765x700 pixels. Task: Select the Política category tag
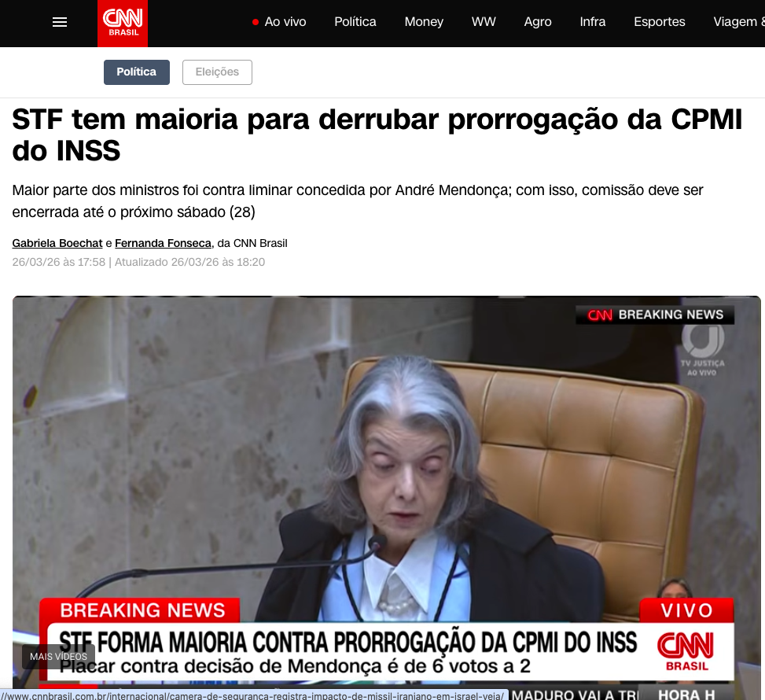click(x=137, y=72)
